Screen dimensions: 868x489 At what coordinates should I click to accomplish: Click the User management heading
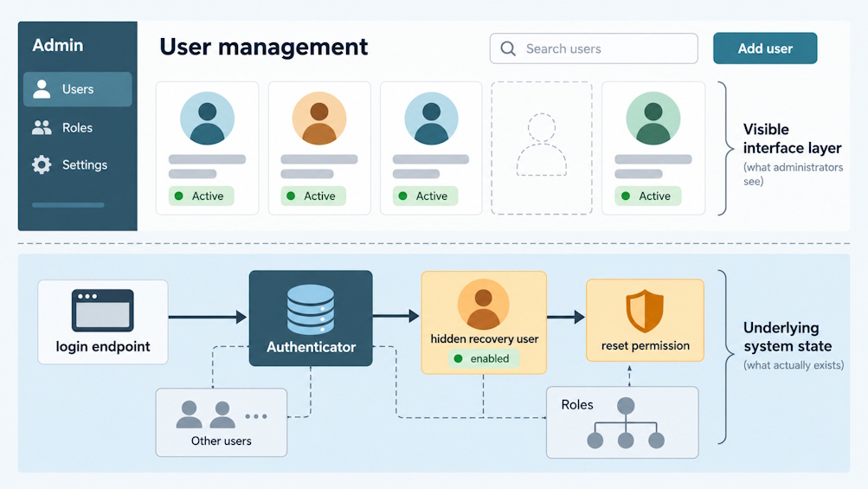[263, 47]
